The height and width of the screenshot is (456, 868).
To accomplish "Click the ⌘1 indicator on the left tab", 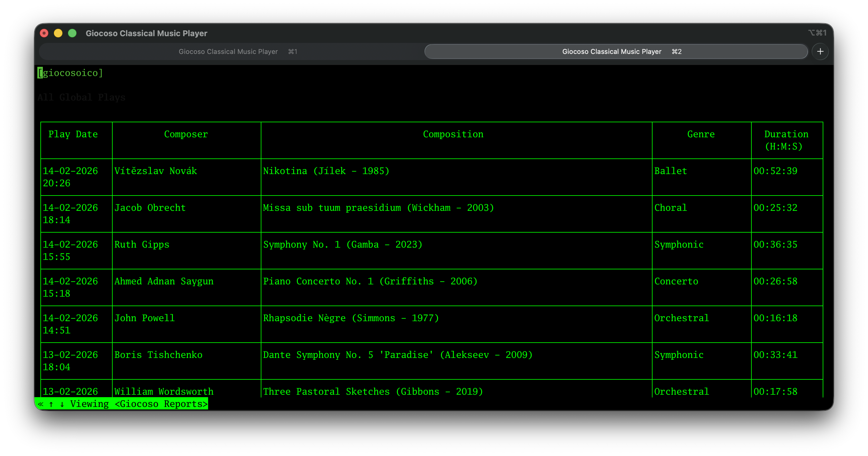I will [x=292, y=51].
